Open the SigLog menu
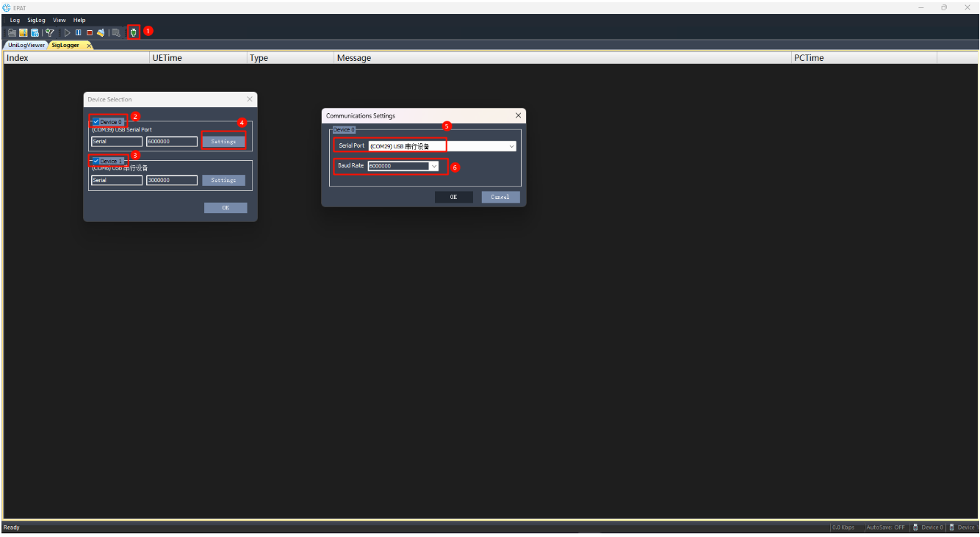This screenshot has height=537, width=980. tap(36, 20)
